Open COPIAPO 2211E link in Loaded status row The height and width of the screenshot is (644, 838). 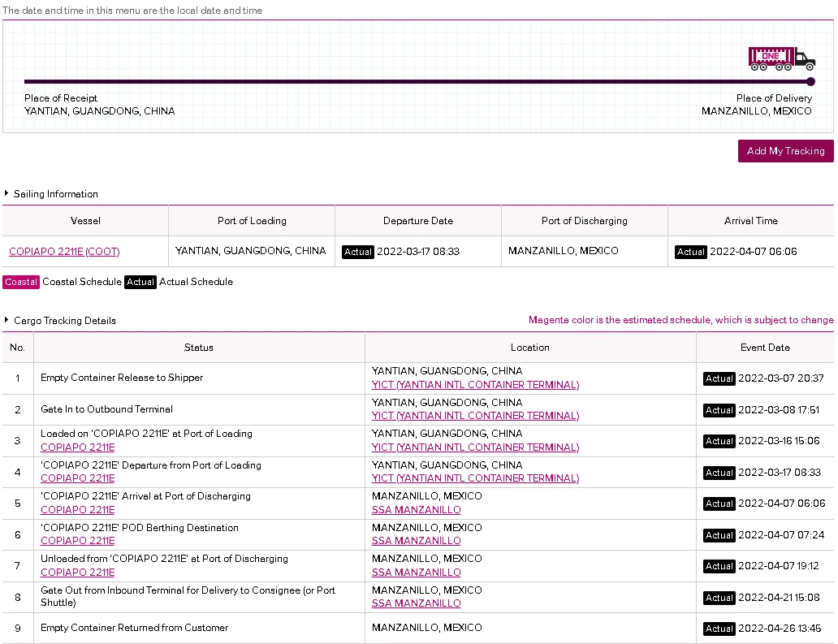click(78, 447)
